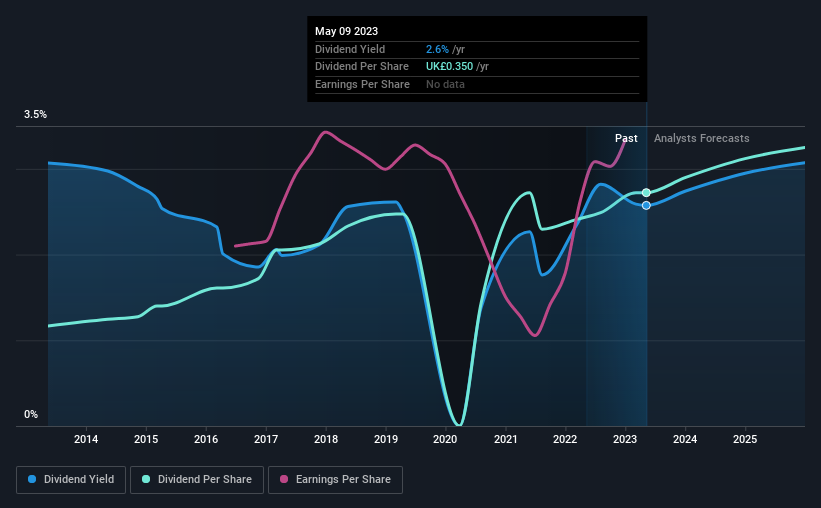Click the 2015 x-axis label
This screenshot has width=821, height=508.
tap(146, 439)
